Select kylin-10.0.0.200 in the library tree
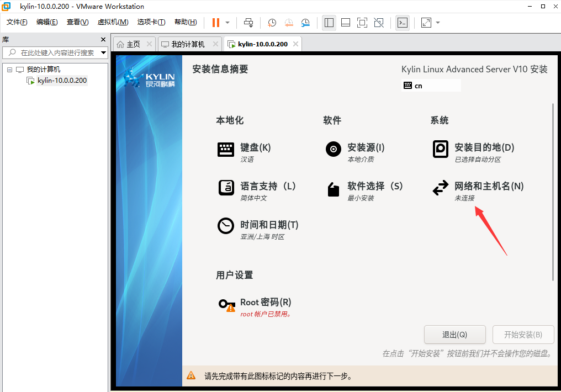This screenshot has height=392, width=561. [62, 81]
